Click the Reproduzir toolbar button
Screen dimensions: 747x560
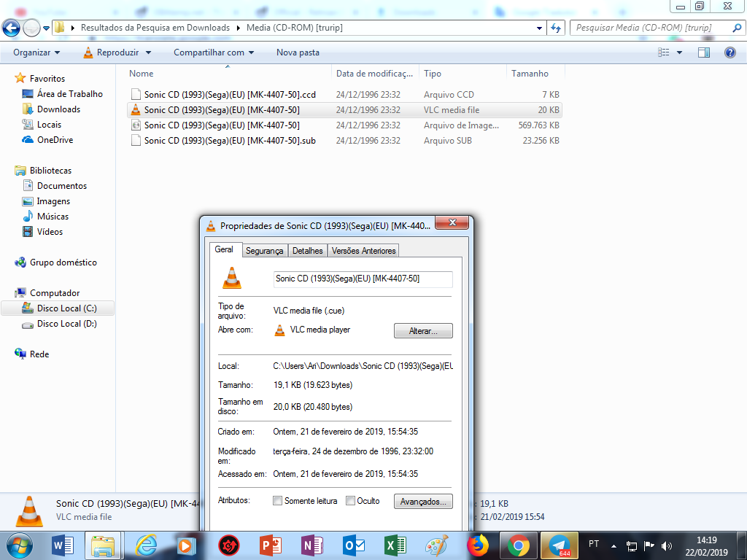[x=112, y=52]
